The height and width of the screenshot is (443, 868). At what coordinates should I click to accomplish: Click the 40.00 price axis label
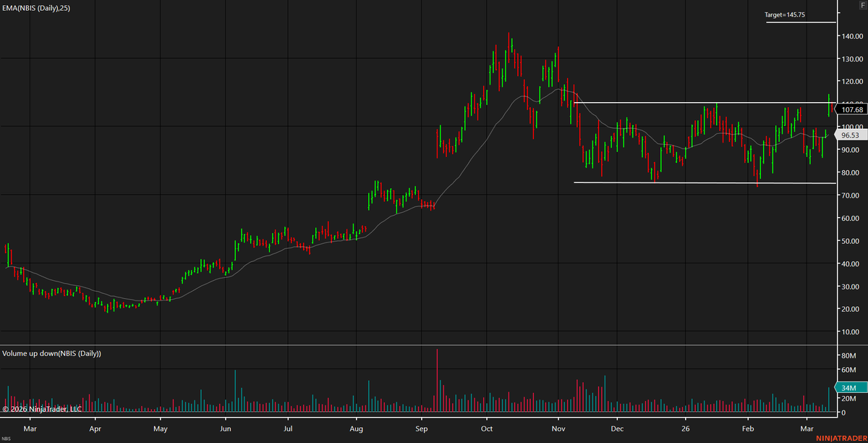(x=851, y=263)
